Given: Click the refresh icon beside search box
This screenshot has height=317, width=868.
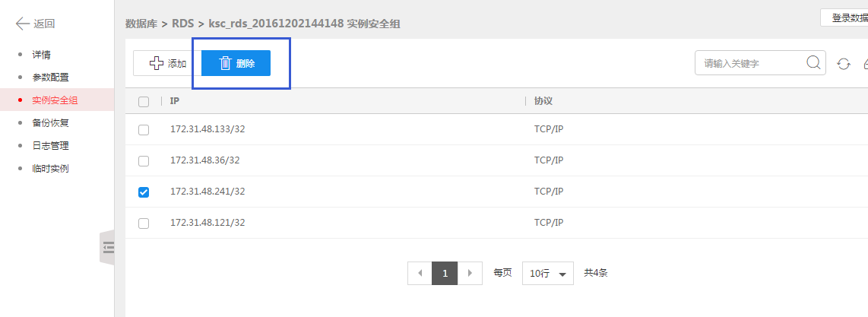Looking at the screenshot, I should (843, 64).
